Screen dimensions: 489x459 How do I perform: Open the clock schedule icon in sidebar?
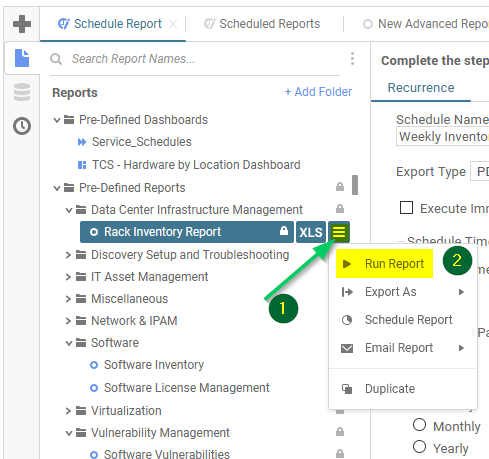[22, 126]
